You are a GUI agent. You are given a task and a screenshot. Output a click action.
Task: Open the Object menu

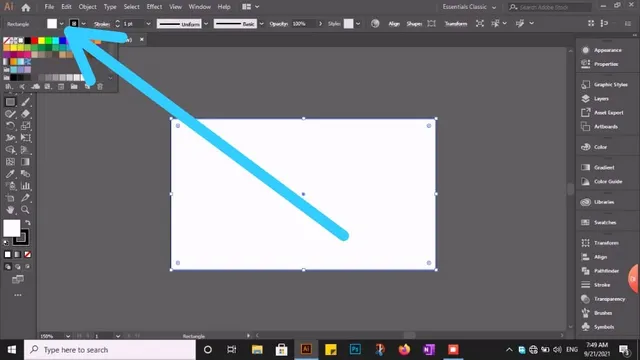point(87,7)
